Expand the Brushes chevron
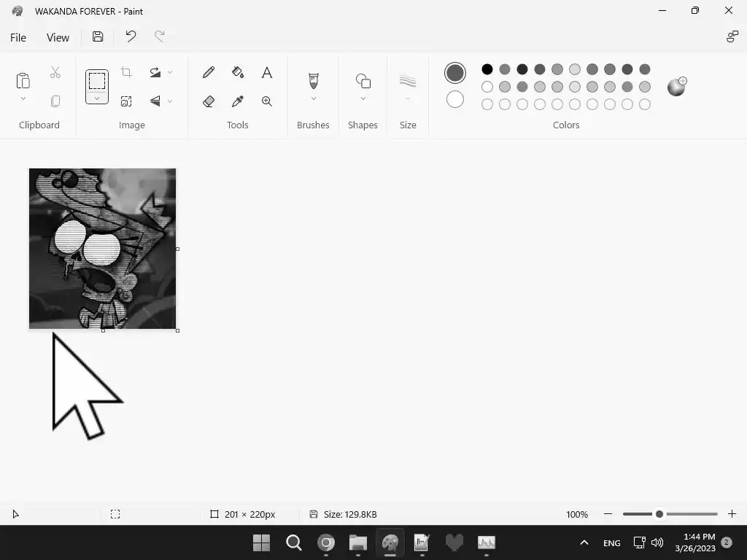This screenshot has width=747, height=560. 314,98
